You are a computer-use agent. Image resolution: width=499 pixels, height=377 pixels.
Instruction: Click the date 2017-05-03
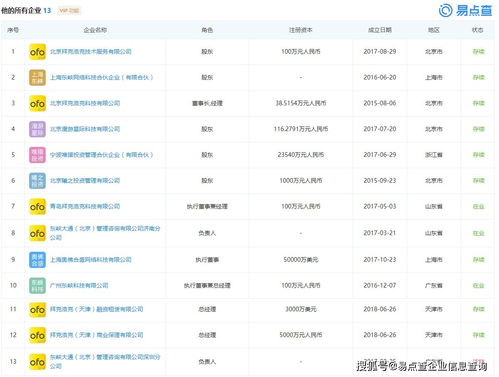(x=380, y=206)
